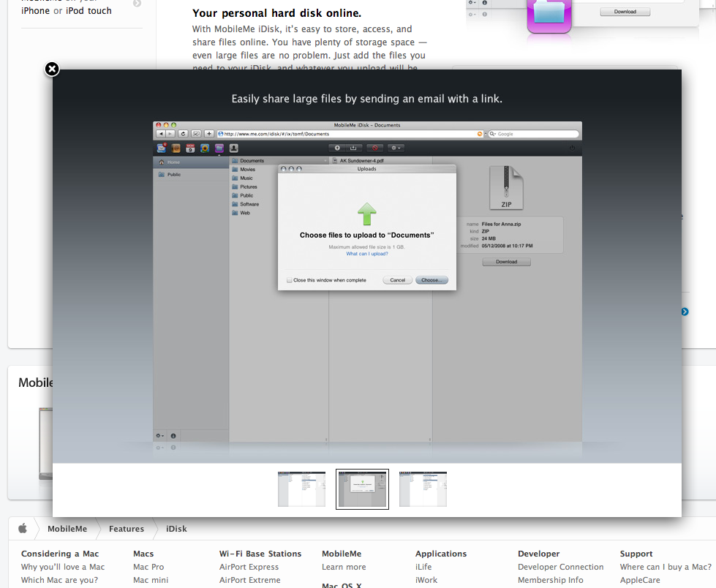716x588 pixels.
Task: Go to Features in the breadcrumb
Action: tap(127, 529)
